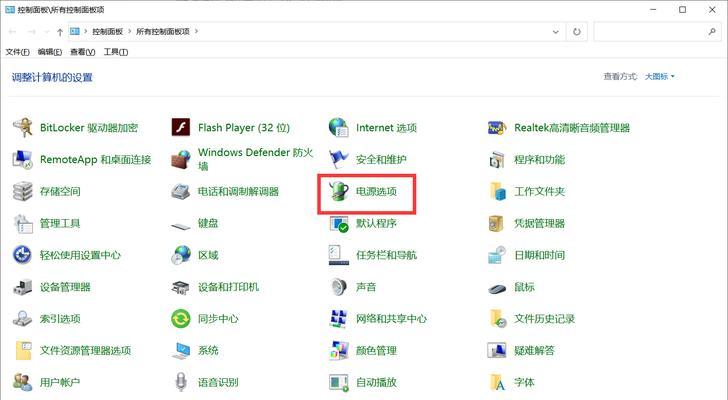
Task: Open the 文件历史记录 icon
Action: tap(498, 319)
